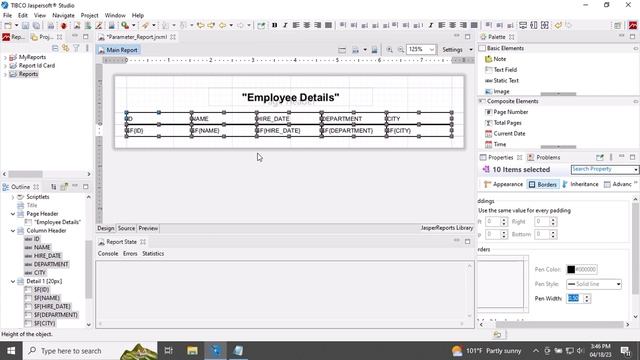Click the Note element in Palette
640x360 pixels.
(496, 59)
